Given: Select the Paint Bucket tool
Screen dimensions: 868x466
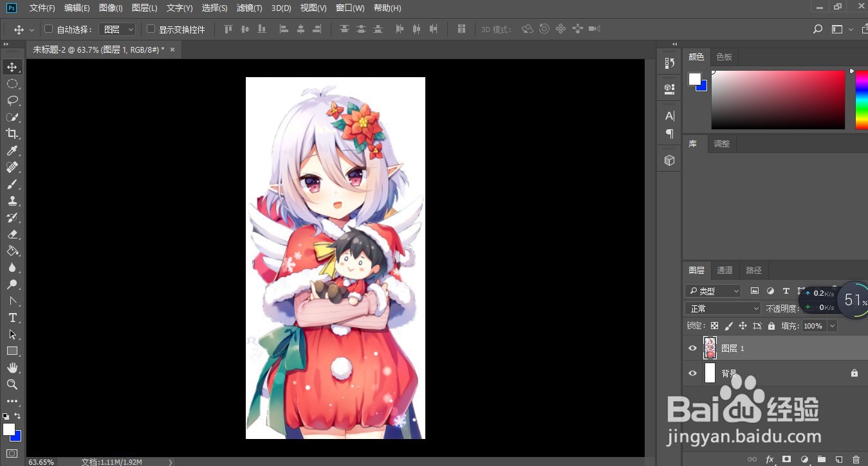Looking at the screenshot, I should click(x=12, y=251).
